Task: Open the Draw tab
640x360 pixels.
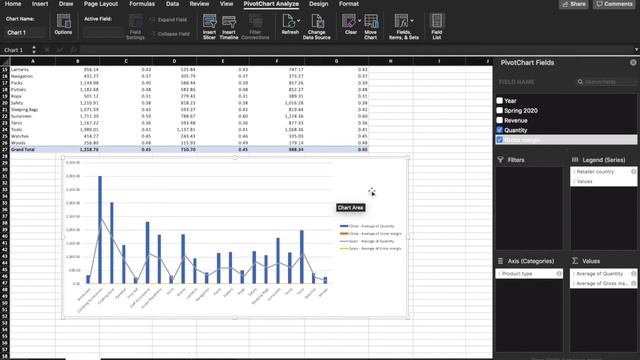Action: pyautogui.click(x=66, y=4)
